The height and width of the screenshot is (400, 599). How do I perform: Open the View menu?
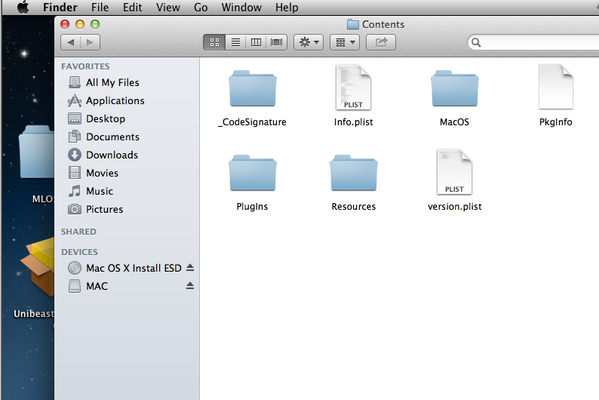point(168,7)
